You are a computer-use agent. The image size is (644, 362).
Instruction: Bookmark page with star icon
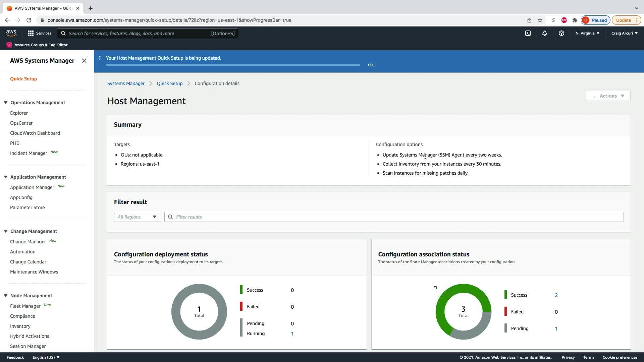point(540,20)
